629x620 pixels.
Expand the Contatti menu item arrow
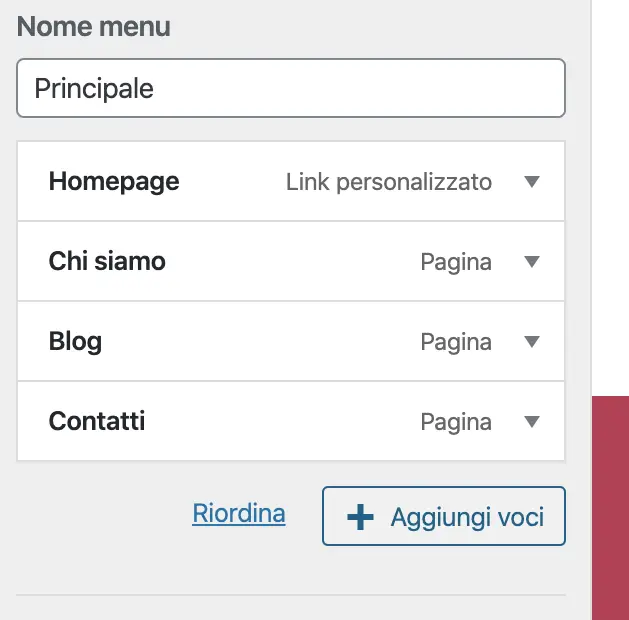[x=532, y=422]
